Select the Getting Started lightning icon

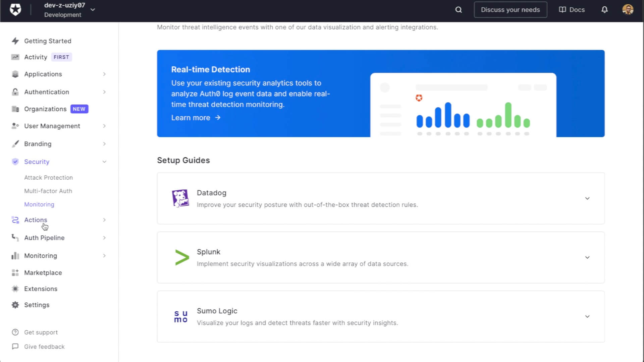pyautogui.click(x=15, y=41)
